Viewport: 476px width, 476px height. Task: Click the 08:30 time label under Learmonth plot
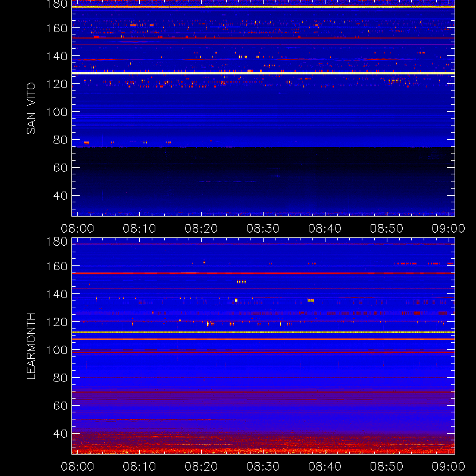click(x=263, y=466)
